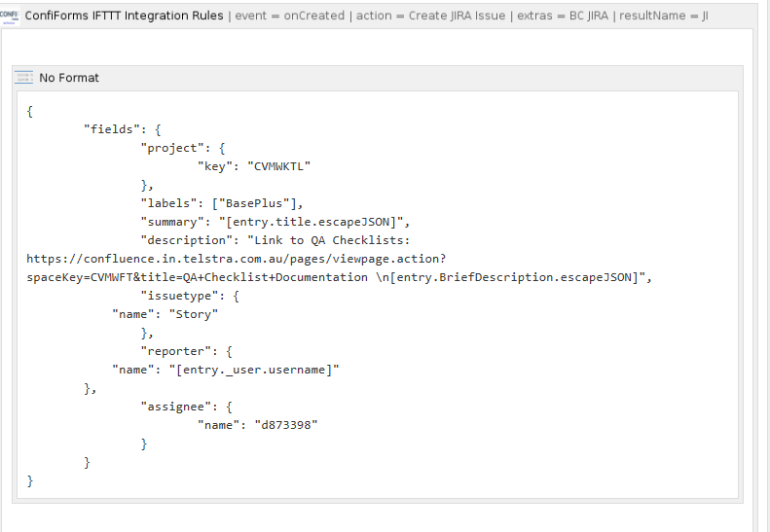Click the spaceKey=CVMWFT&title=QA+Checklist line
The height and width of the screenshot is (532, 770).
click(x=340, y=277)
